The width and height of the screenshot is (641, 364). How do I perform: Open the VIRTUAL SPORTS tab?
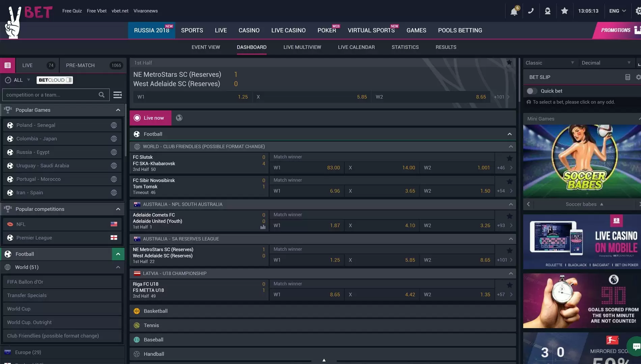click(371, 30)
